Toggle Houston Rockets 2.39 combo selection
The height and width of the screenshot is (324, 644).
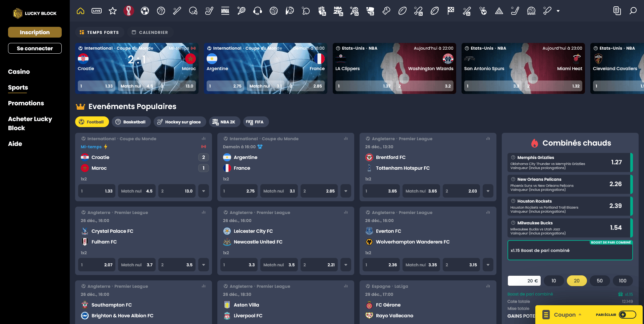[x=570, y=206]
